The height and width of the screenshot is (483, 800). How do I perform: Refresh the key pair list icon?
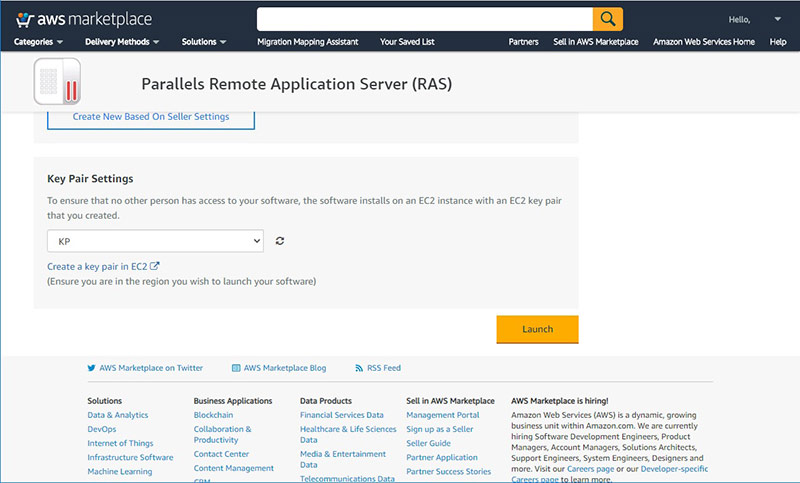(280, 241)
